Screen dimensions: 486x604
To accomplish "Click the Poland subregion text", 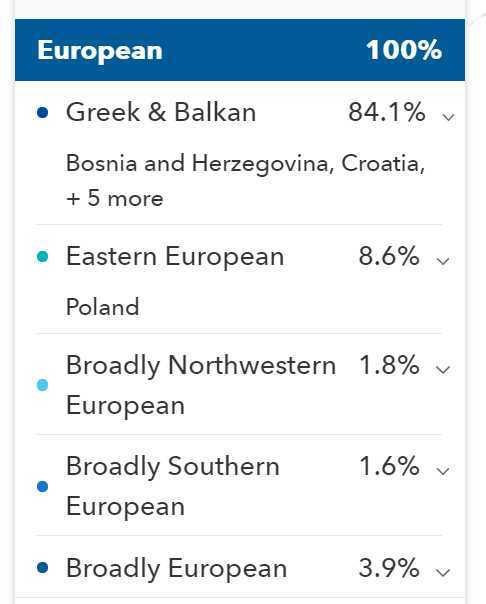I will point(103,307).
